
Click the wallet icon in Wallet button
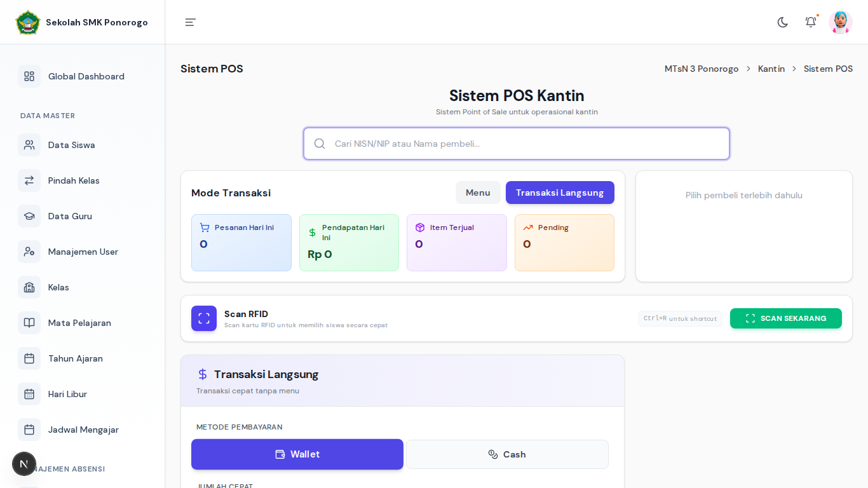tap(280, 454)
